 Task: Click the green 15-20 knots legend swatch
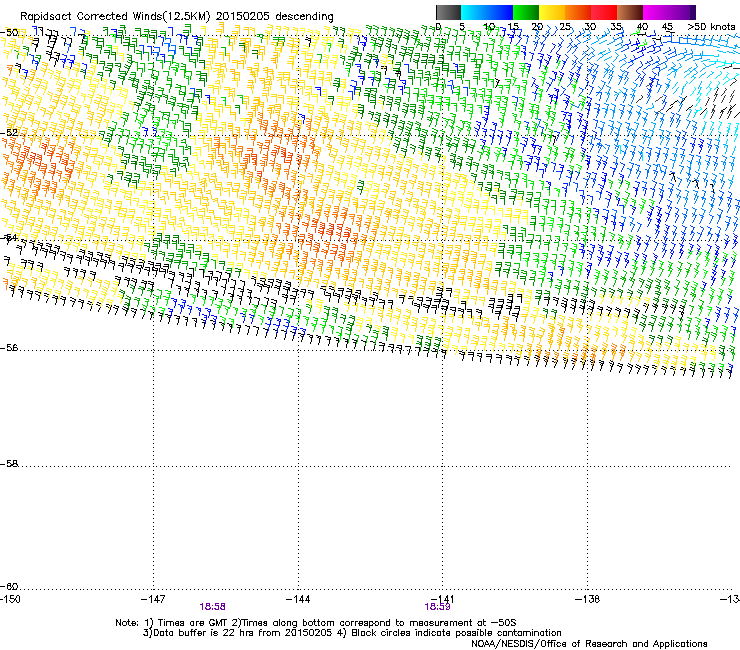pyautogui.click(x=526, y=12)
